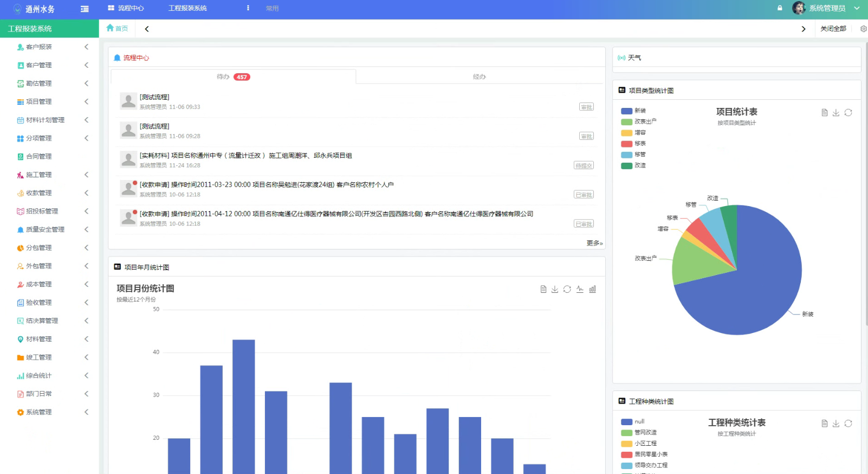
Task: Click the 验收管理 icon
Action: (x=21, y=303)
